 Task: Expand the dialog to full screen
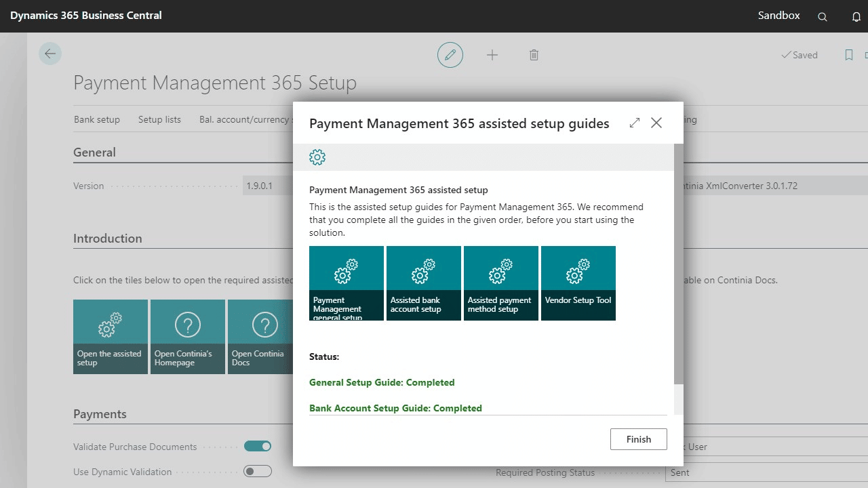(x=634, y=123)
